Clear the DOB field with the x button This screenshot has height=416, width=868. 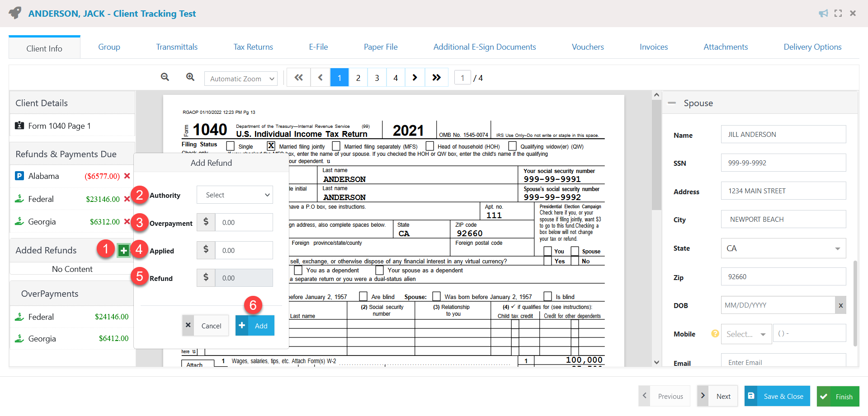pos(840,305)
